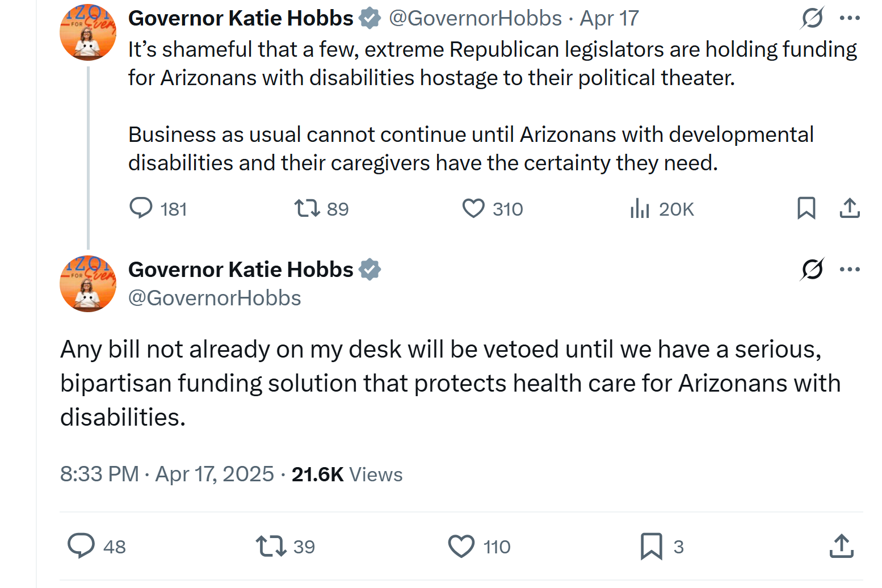Retweet the first tweet with 89 reposts
This screenshot has width=882, height=588.
(305, 208)
